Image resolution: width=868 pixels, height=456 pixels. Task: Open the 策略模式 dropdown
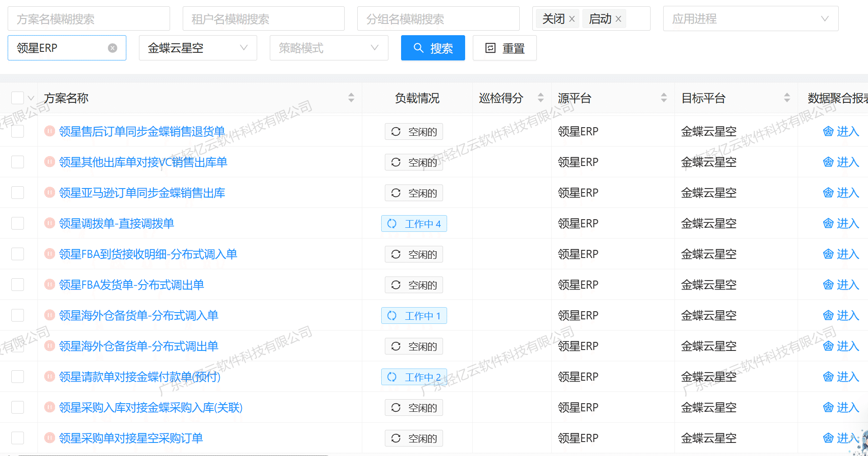[x=329, y=48]
